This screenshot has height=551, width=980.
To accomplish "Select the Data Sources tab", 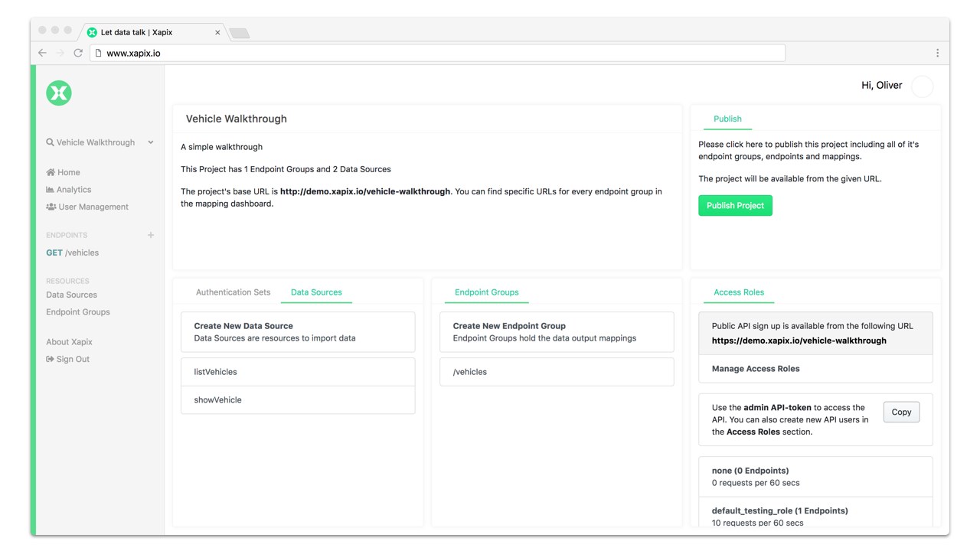I will point(316,292).
